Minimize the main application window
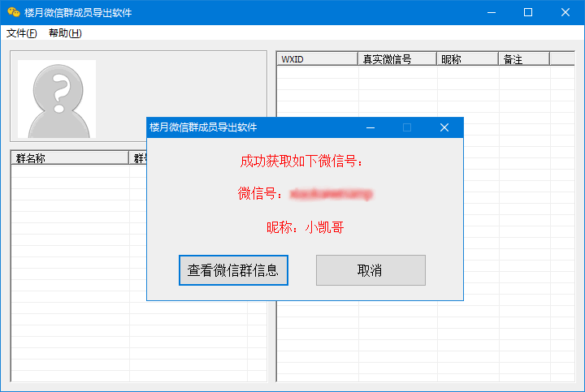Image resolution: width=585 pixels, height=392 pixels. click(492, 12)
